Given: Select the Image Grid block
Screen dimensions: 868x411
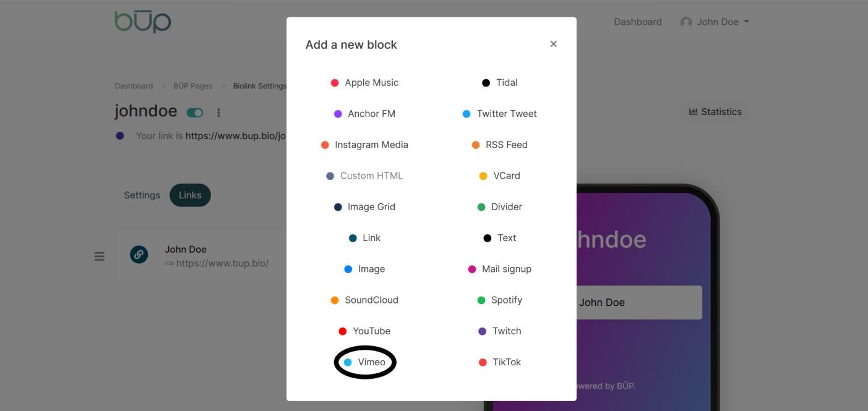Looking at the screenshot, I should coord(364,207).
